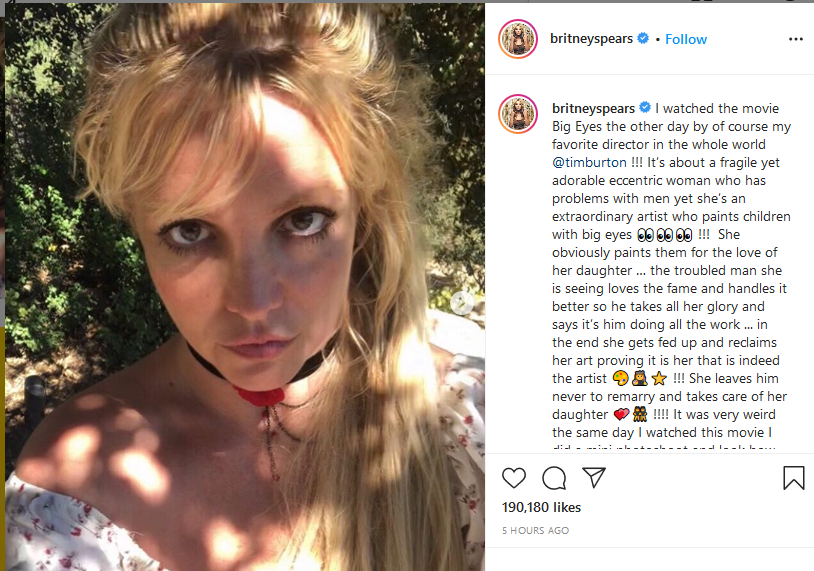Click the verified badge in header

(x=644, y=39)
